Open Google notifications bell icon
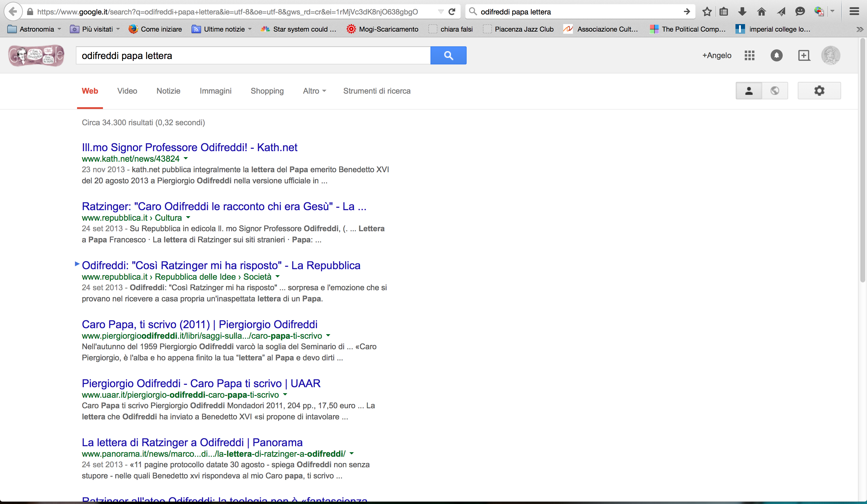867x504 pixels. [776, 55]
